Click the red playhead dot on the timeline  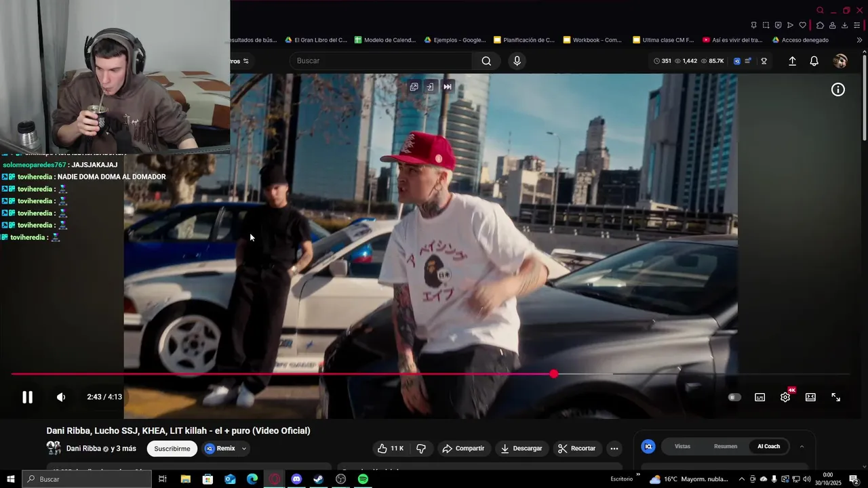[554, 374]
